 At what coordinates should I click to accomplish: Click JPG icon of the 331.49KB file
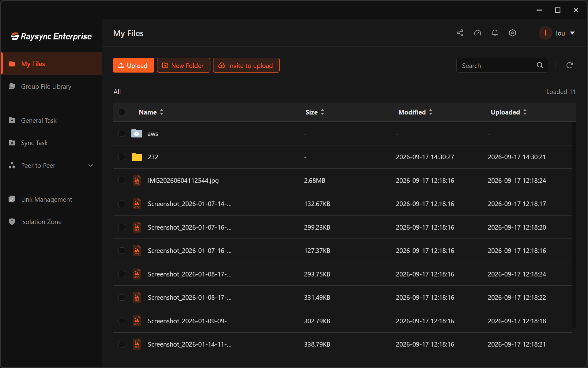[x=137, y=297]
